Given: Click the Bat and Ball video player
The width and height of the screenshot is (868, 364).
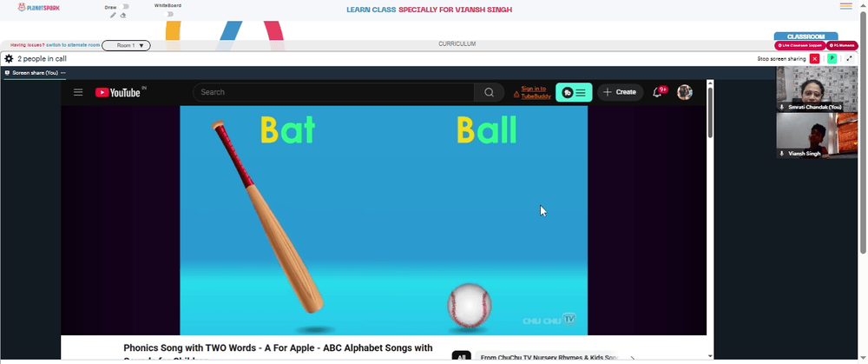Looking at the screenshot, I should coord(384,221).
